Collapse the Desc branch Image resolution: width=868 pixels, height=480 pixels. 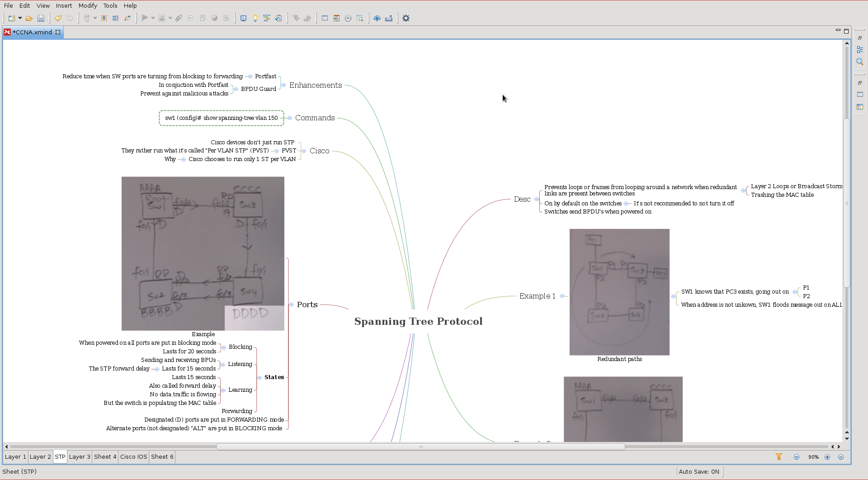pos(537,199)
